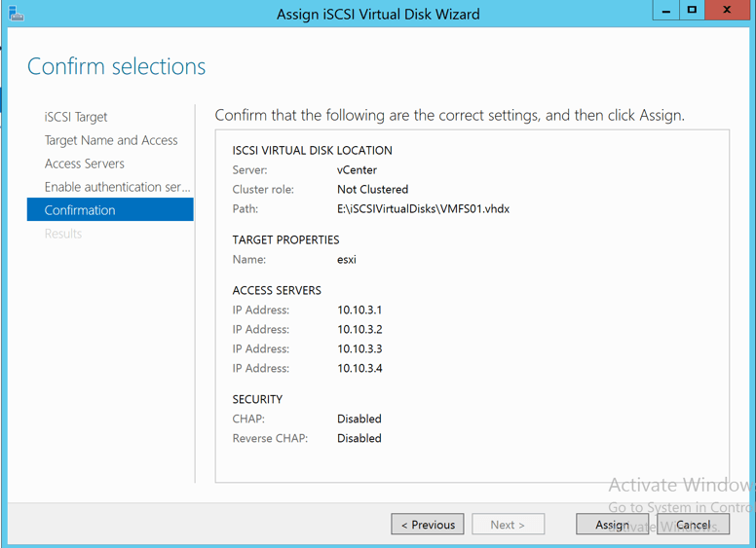Cancel the wizard
Screen dimensions: 756x548
[x=693, y=525]
